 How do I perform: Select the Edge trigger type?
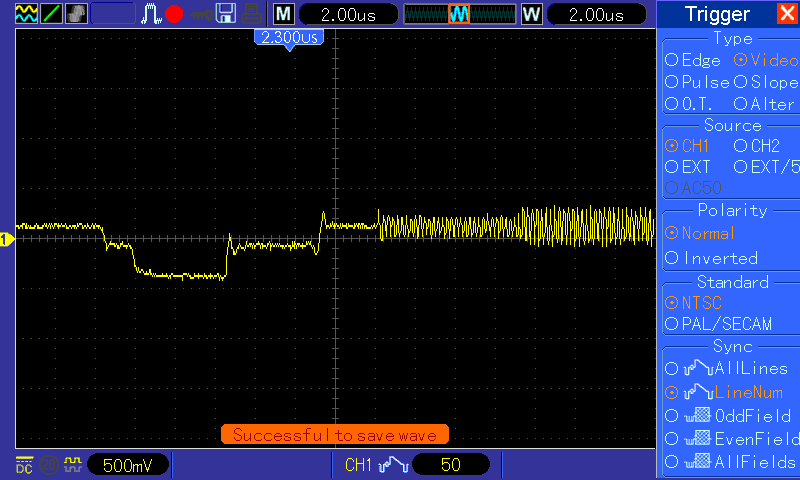[x=692, y=60]
